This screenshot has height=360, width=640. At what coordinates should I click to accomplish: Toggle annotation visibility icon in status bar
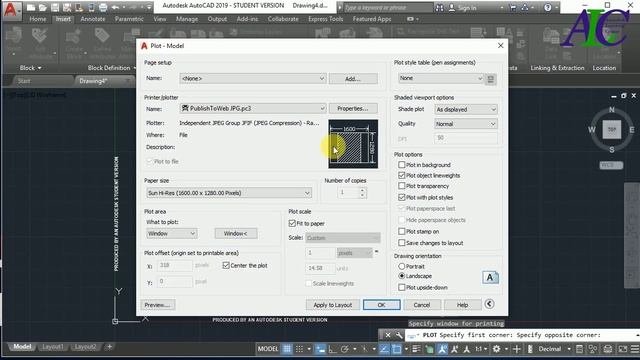[442, 349]
